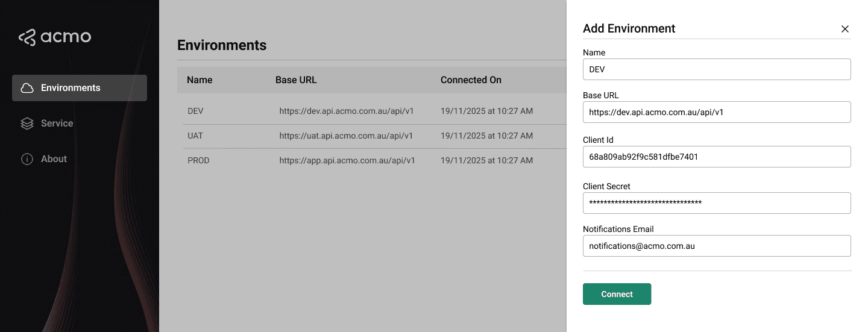The height and width of the screenshot is (332, 868).
Task: Click the PROD row connected date
Action: (486, 161)
